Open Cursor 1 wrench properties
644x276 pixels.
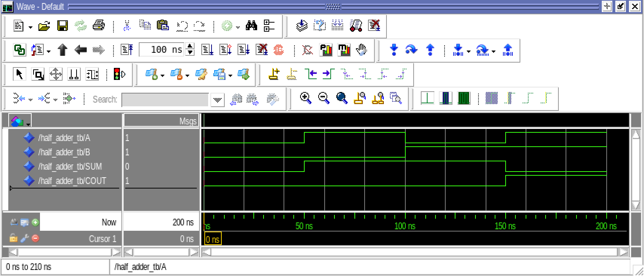[24, 238]
